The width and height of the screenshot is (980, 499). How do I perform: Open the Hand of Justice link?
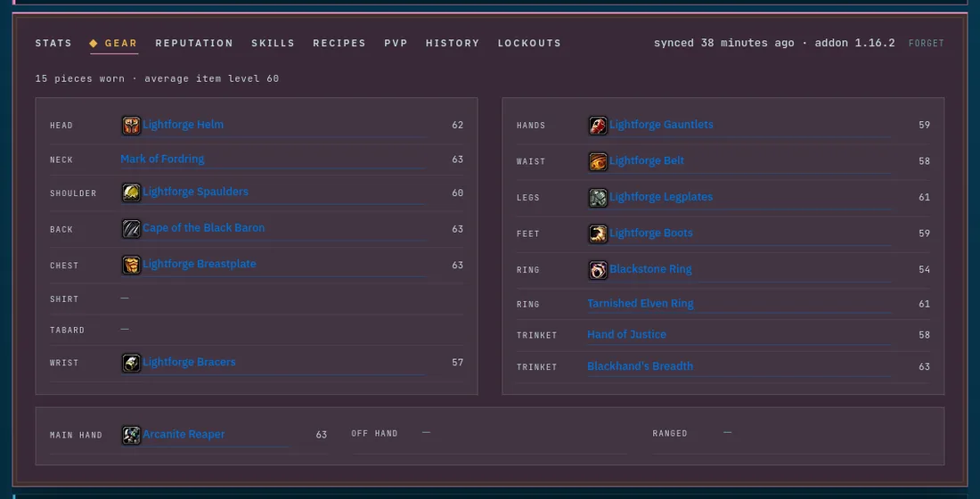627,334
